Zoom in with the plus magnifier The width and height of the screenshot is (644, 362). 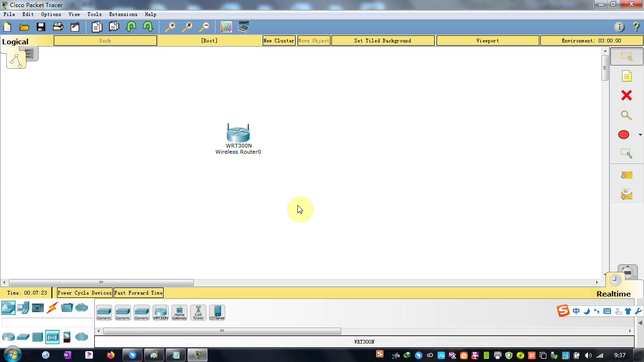pos(170,27)
